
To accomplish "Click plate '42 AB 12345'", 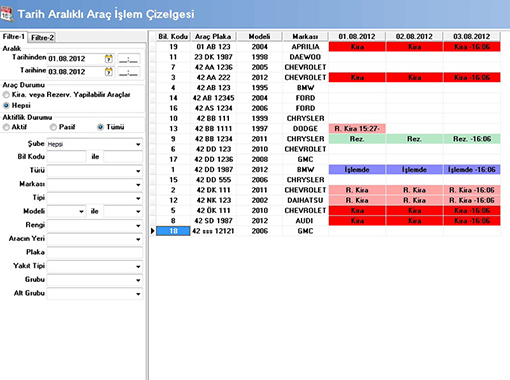I will click(213, 98).
